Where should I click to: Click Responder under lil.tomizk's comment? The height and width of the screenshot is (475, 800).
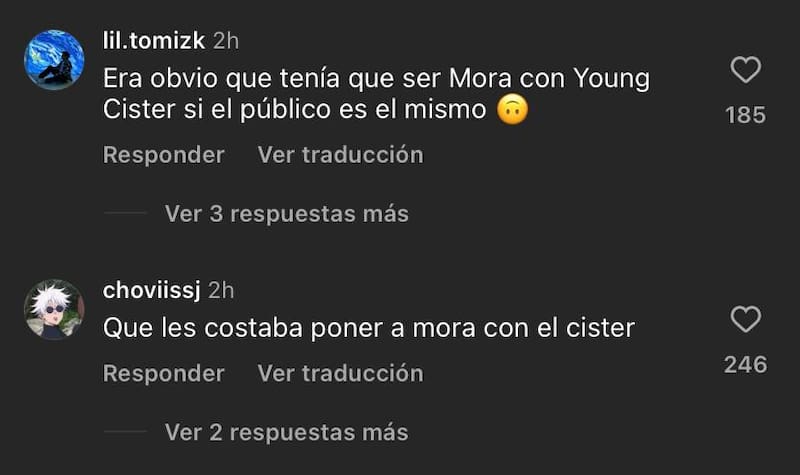tap(164, 155)
